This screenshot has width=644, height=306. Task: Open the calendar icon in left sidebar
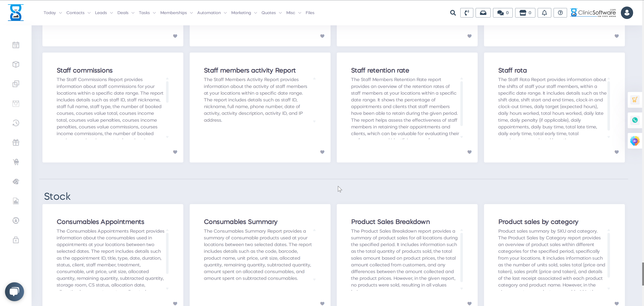pyautogui.click(x=16, y=45)
